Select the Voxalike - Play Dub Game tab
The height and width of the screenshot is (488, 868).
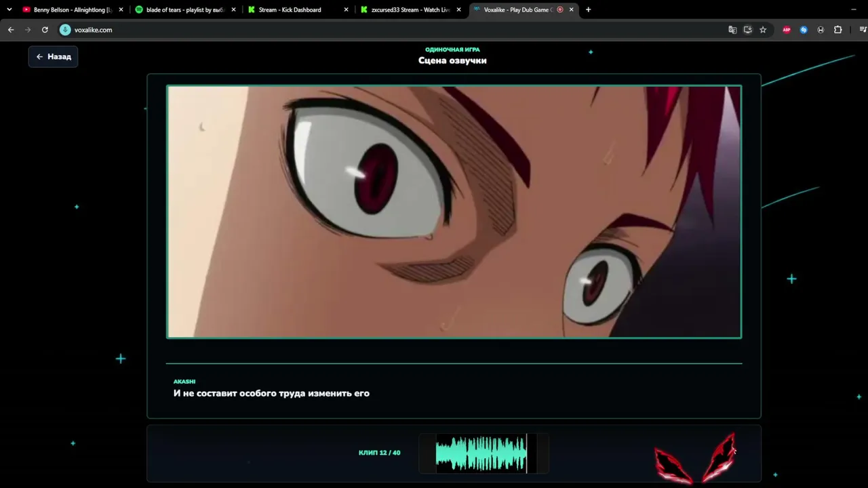523,9
